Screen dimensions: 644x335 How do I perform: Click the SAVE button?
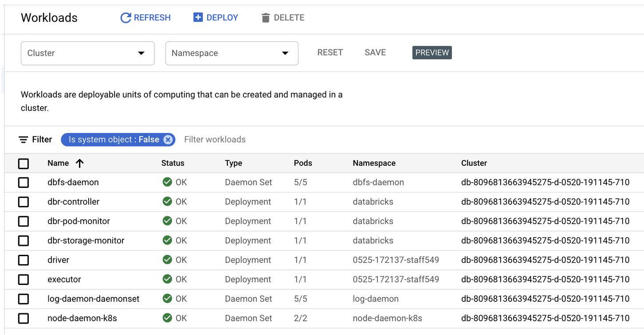375,52
